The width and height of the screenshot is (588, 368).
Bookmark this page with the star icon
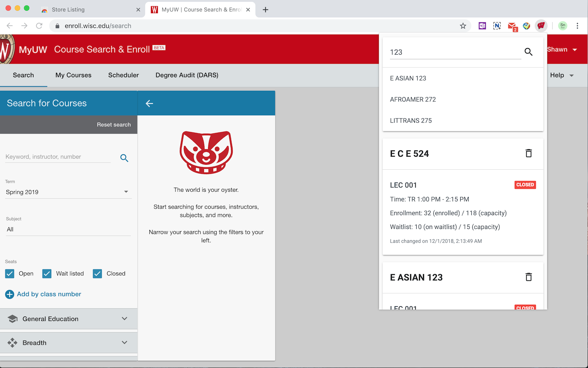463,26
